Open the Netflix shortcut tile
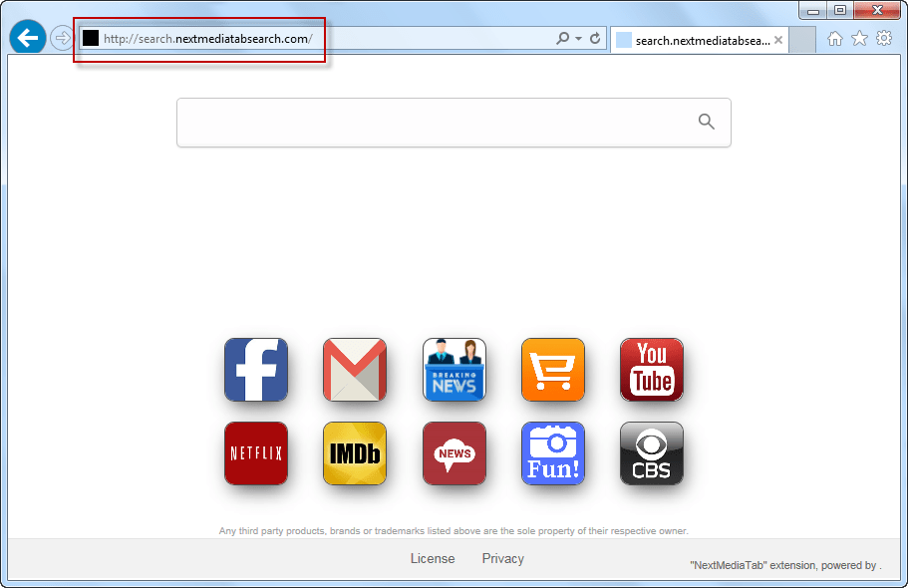 coord(256,453)
